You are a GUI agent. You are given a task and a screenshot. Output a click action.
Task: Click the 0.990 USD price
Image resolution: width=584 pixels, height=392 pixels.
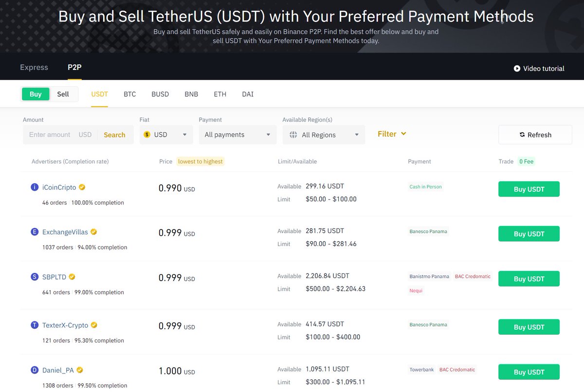coord(177,188)
